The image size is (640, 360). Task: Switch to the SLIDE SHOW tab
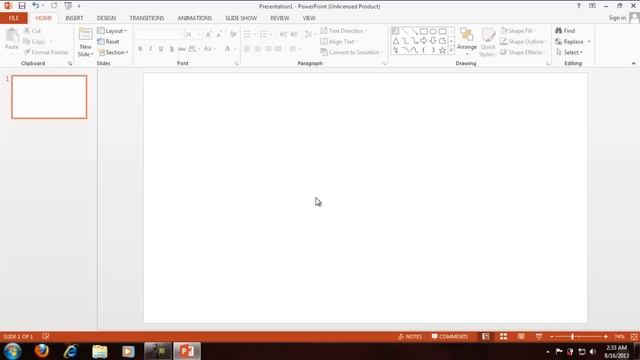click(x=241, y=18)
